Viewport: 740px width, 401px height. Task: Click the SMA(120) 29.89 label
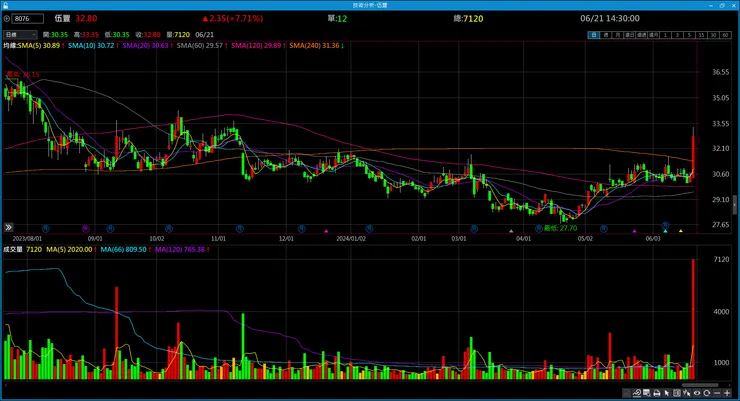(256, 46)
